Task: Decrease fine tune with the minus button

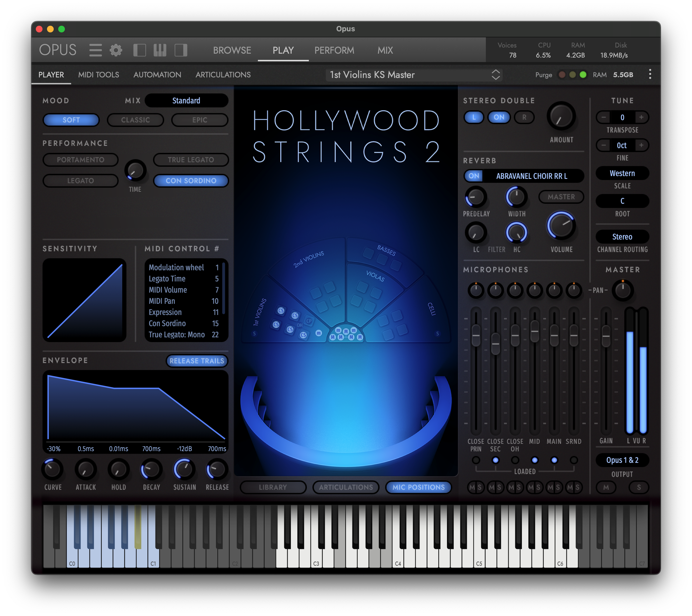Action: click(x=604, y=145)
